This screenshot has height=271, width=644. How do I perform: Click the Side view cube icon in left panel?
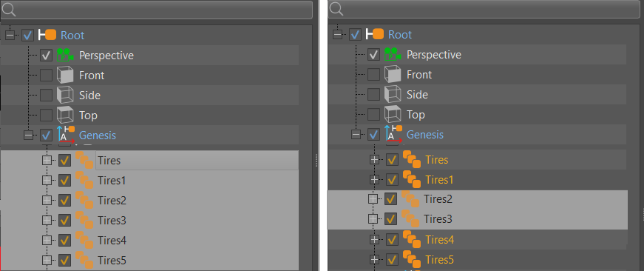(65, 96)
